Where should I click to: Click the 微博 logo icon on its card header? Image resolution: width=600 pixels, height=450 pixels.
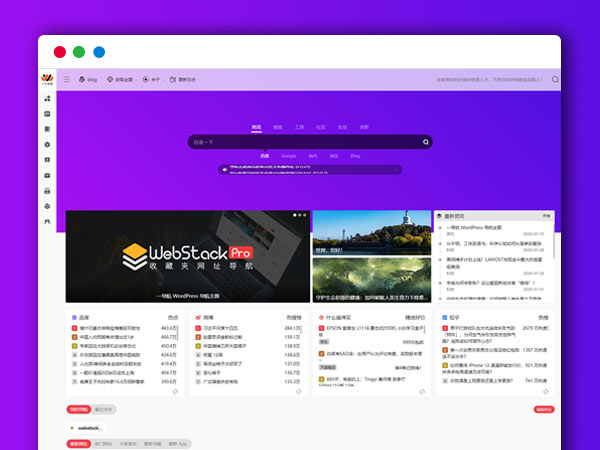click(198, 318)
